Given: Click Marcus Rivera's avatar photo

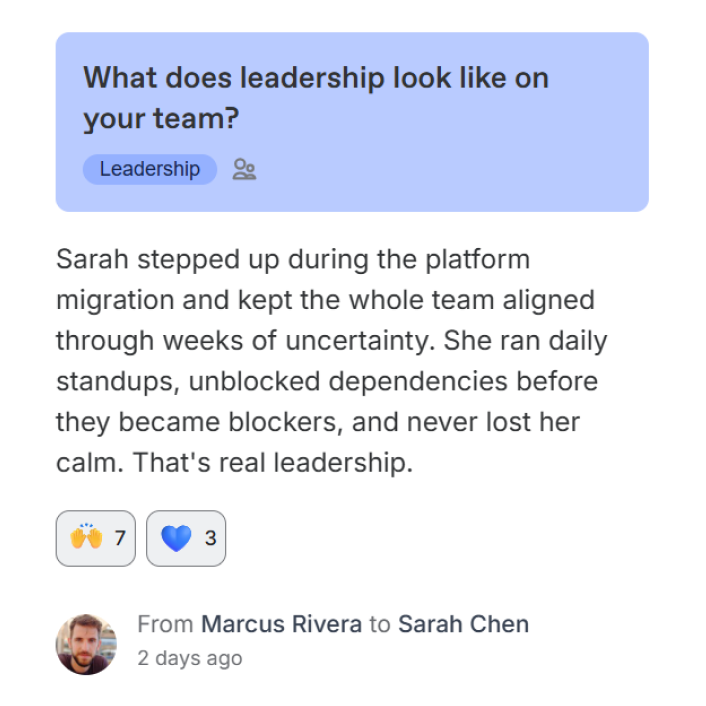Looking at the screenshot, I should pyautogui.click(x=86, y=644).
